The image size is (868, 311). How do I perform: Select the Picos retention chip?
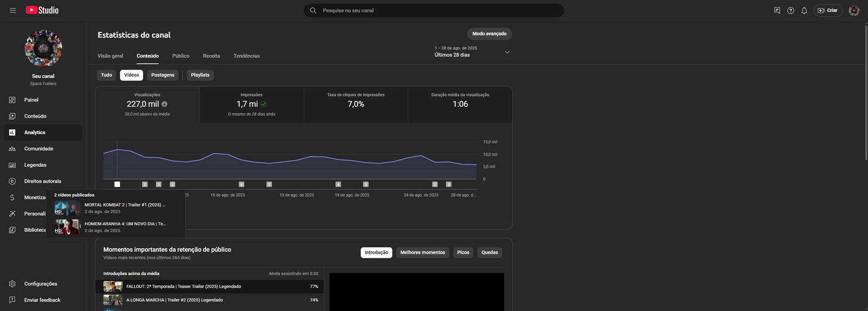point(463,252)
